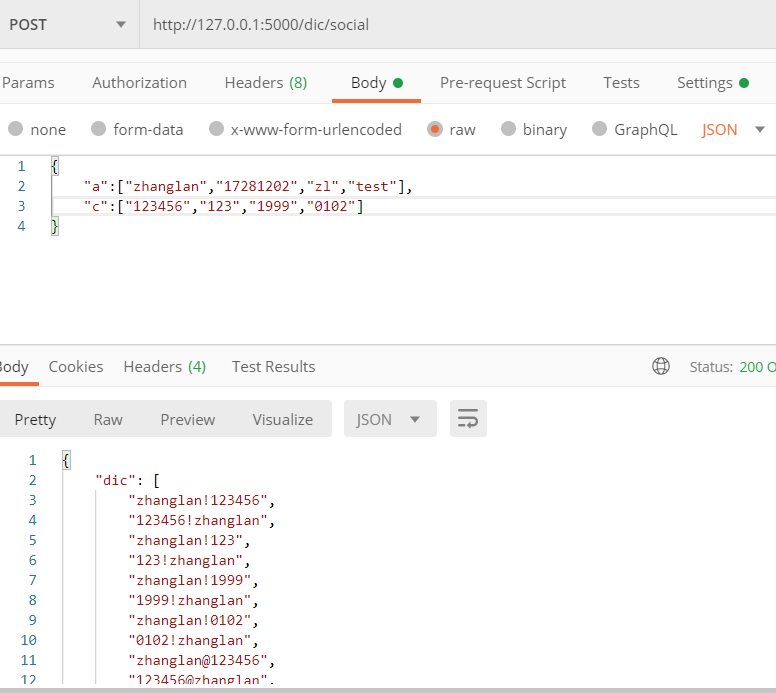Click response entry "zhanglan@123456"

click(201, 660)
